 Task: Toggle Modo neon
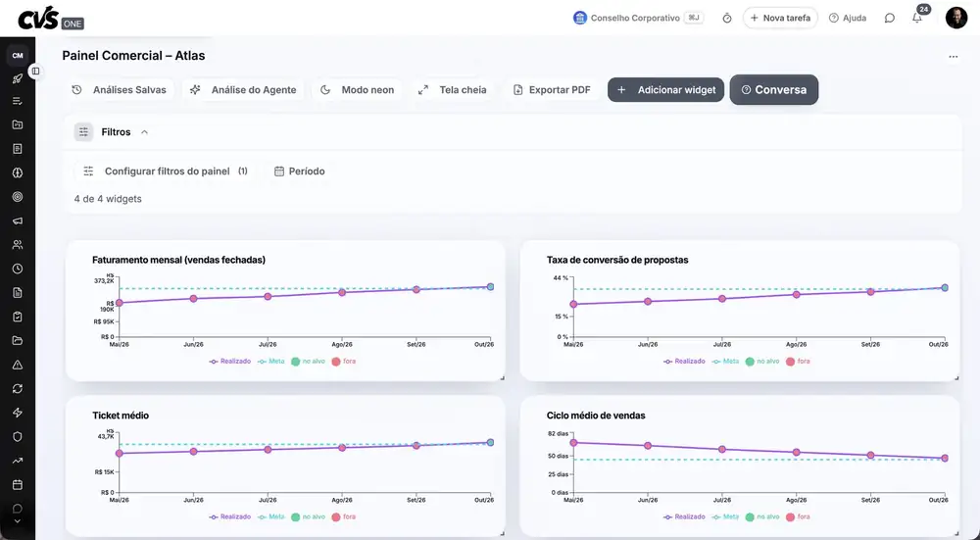click(357, 90)
